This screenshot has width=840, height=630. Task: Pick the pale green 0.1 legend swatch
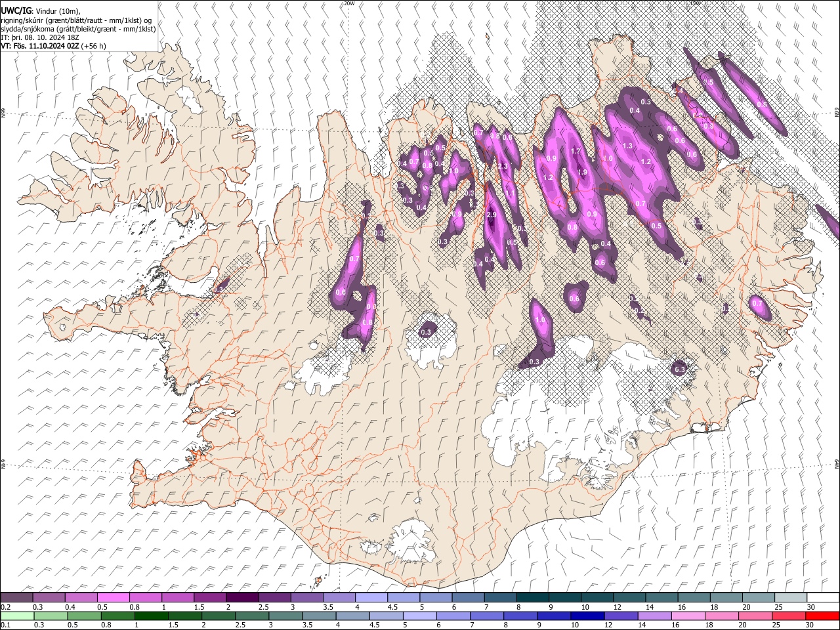pos(16,616)
